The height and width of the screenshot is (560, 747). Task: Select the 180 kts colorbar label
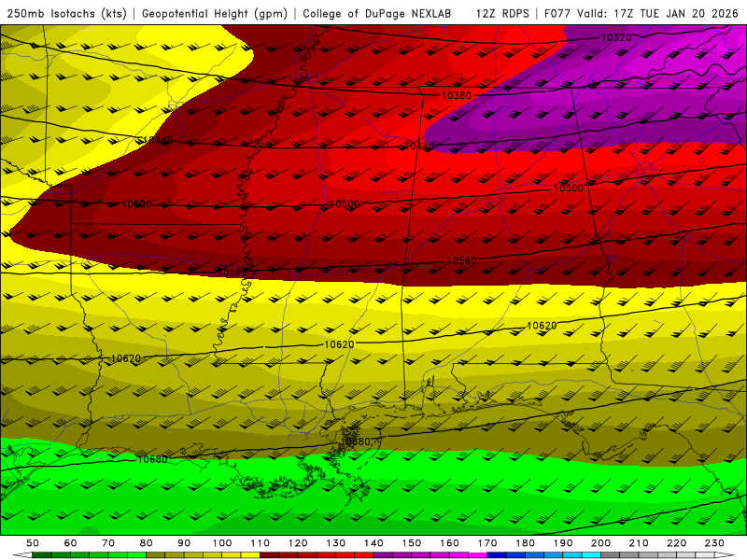(525, 543)
